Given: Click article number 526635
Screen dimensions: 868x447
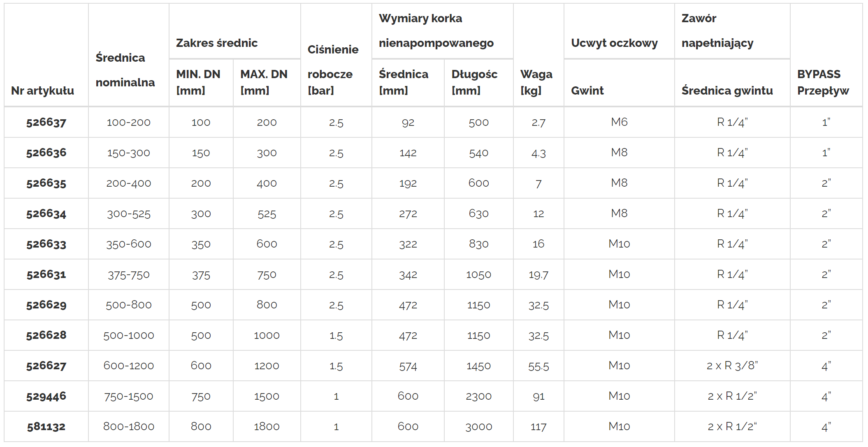Looking at the screenshot, I should [x=46, y=183].
